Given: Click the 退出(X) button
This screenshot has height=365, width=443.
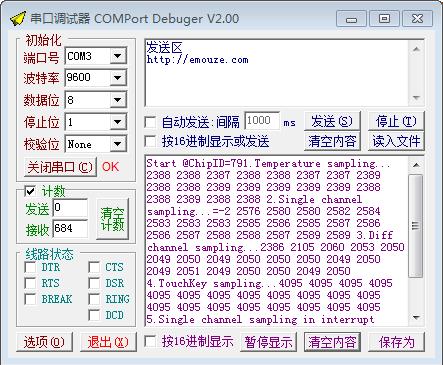Looking at the screenshot, I should click(108, 342).
